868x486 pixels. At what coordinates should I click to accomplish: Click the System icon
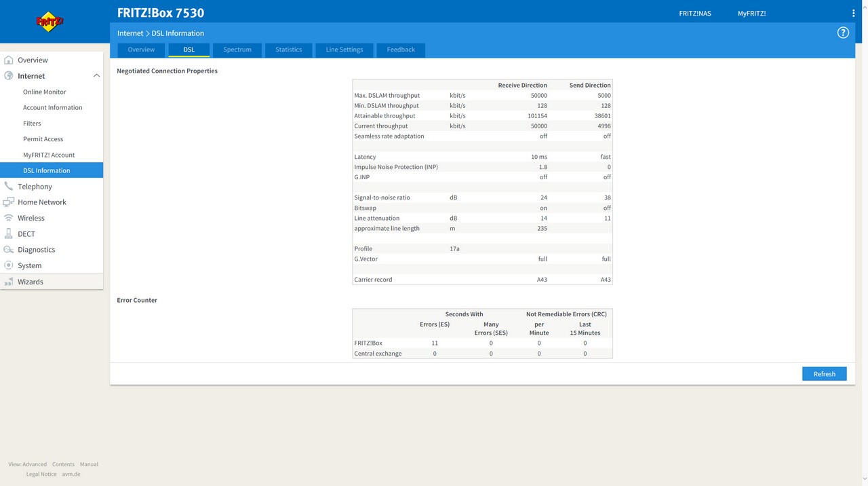9,265
